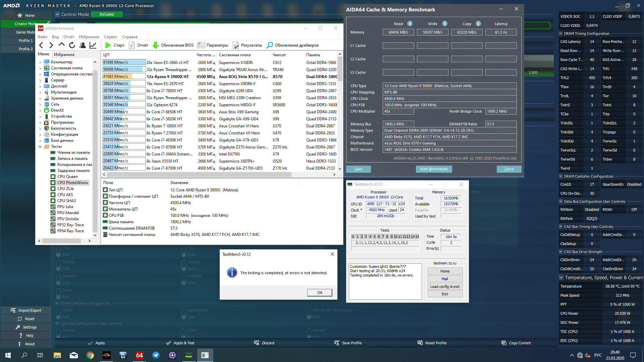Expand Системная плата tree node

(x=40, y=68)
